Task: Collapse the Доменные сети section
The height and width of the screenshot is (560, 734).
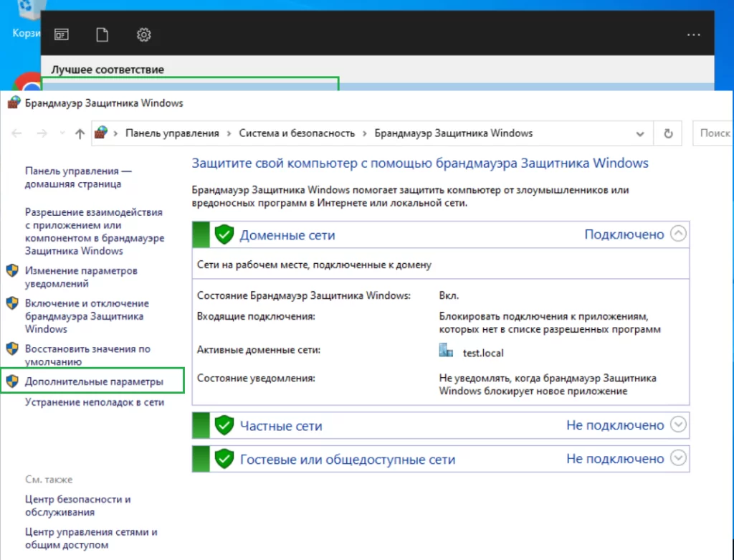Action: [678, 233]
